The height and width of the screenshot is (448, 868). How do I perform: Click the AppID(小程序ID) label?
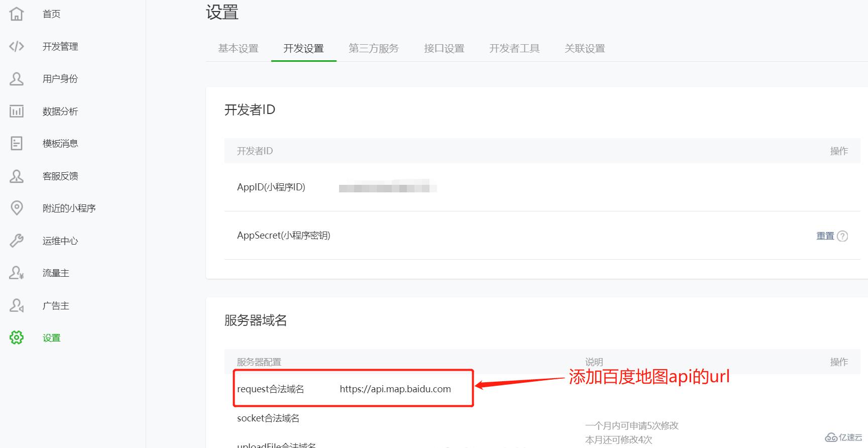[271, 187]
